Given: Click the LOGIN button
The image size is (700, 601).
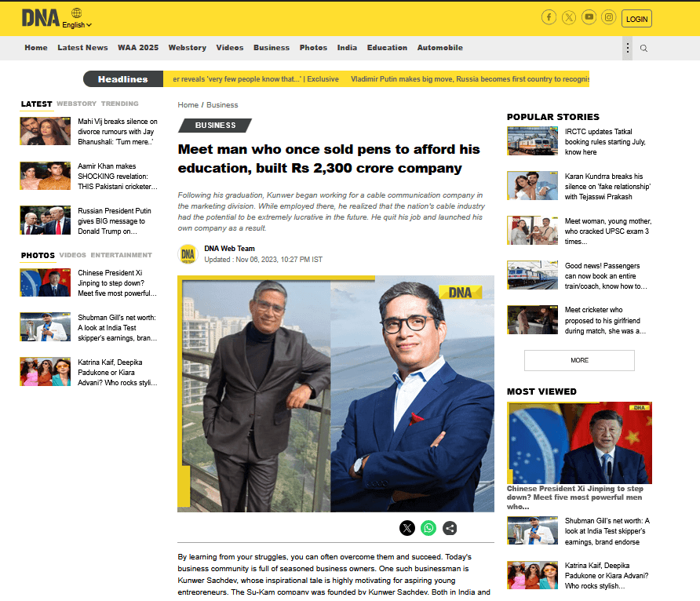Looking at the screenshot, I should (x=636, y=19).
